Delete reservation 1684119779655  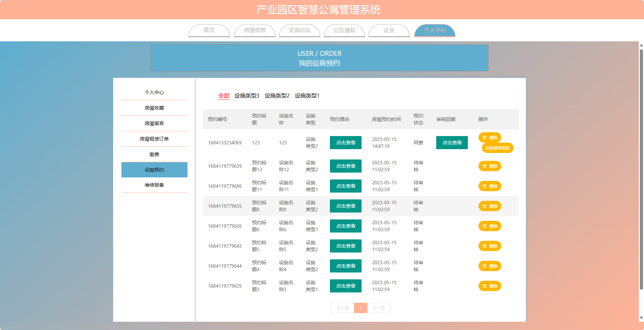point(490,206)
